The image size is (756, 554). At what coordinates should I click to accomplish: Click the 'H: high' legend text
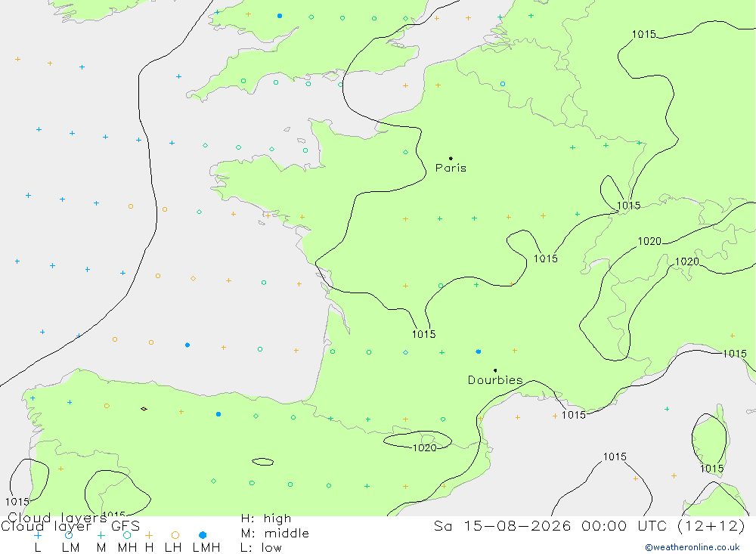(265, 518)
